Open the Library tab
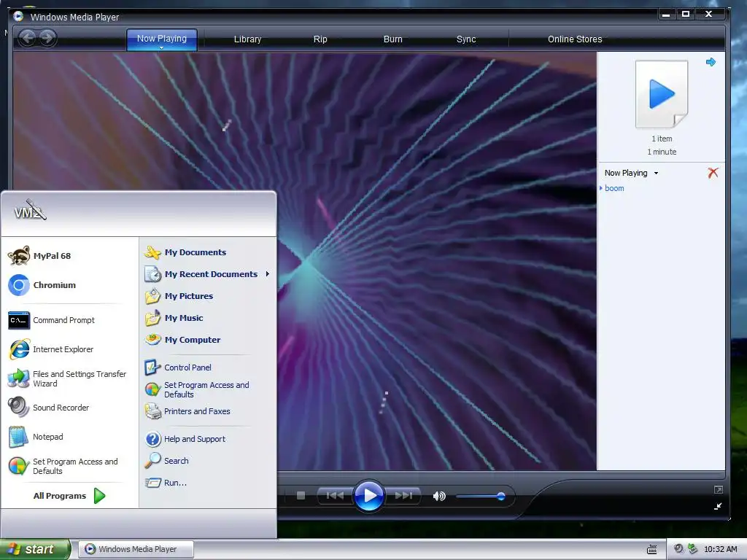Screen dimensions: 747x560 (x=248, y=39)
